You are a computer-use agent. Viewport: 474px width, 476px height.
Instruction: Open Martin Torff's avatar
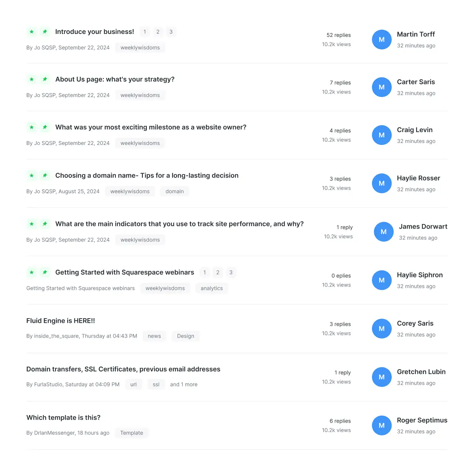[x=382, y=40]
